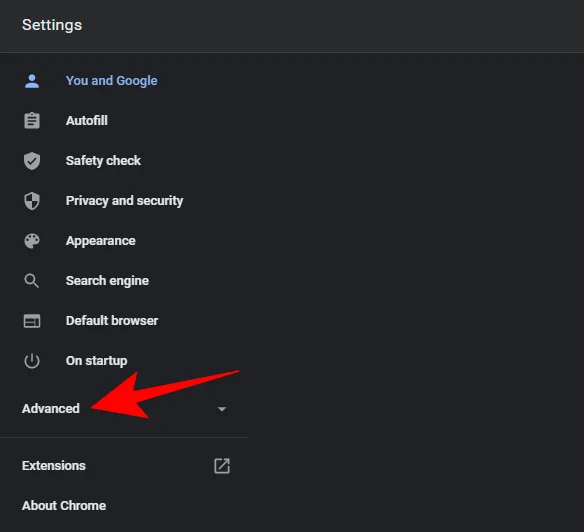Screen dimensions: 584x532
Task: Click the Advanced label
Action: point(51,409)
